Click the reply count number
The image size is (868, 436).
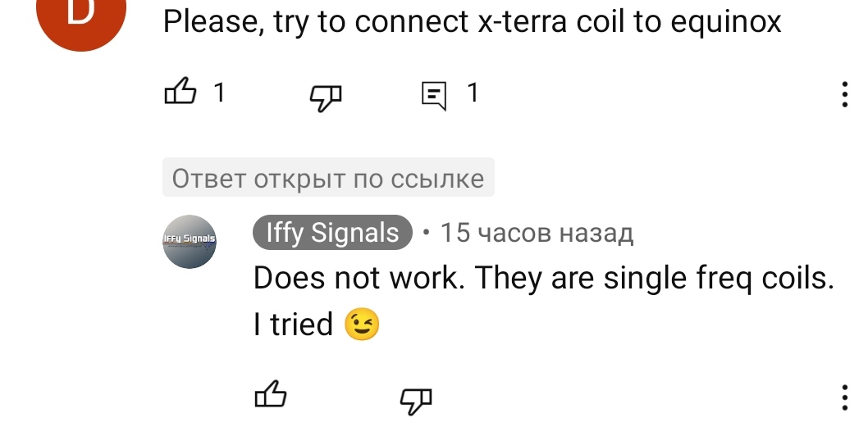[472, 93]
